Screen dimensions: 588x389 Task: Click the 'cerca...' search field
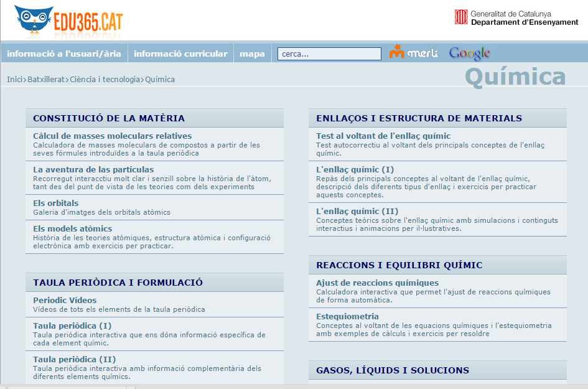pos(329,54)
